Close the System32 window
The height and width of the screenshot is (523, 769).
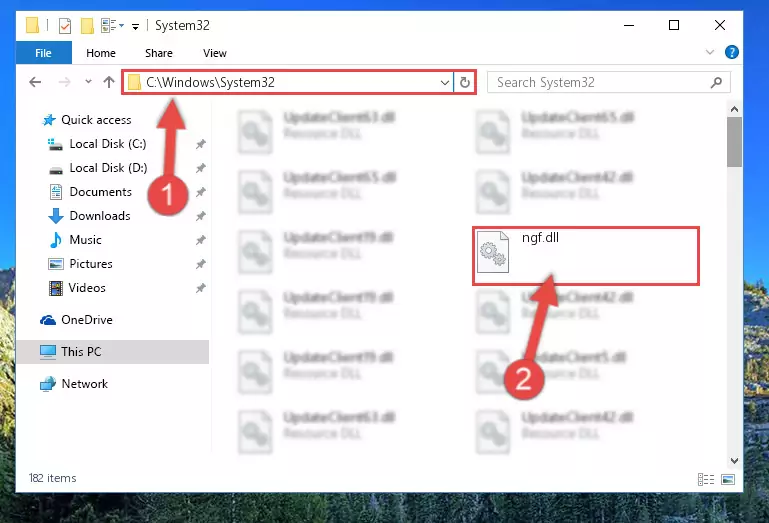[x=719, y=25]
